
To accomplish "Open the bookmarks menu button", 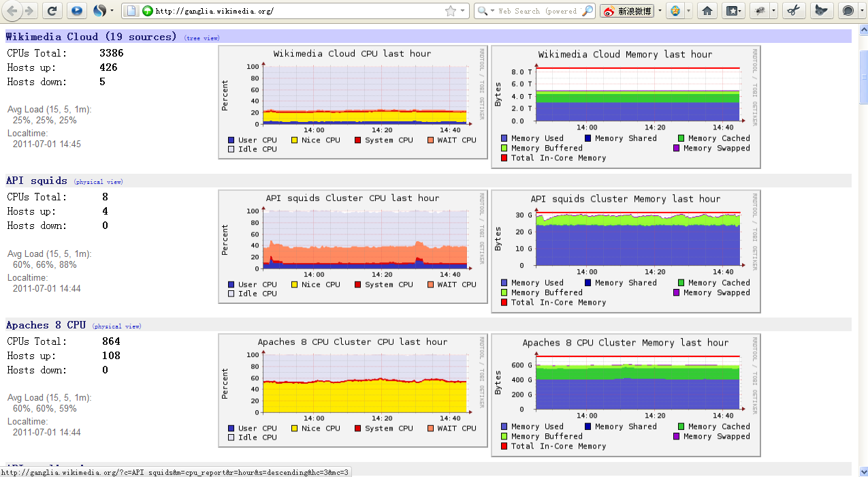I will click(x=733, y=11).
